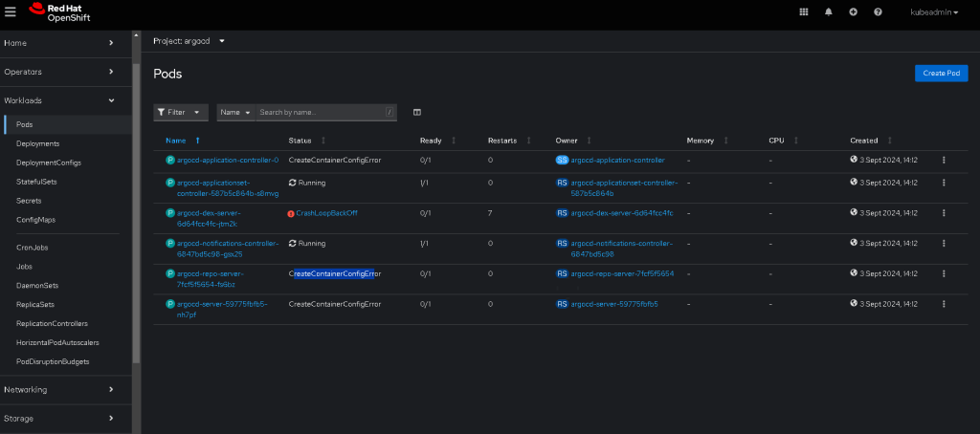Expand the Operators navigation section

(x=66, y=72)
